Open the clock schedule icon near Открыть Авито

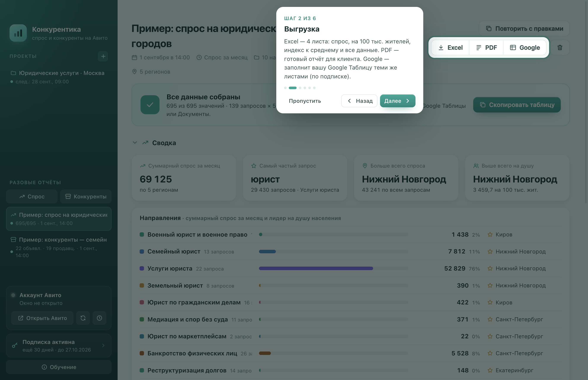(99, 318)
